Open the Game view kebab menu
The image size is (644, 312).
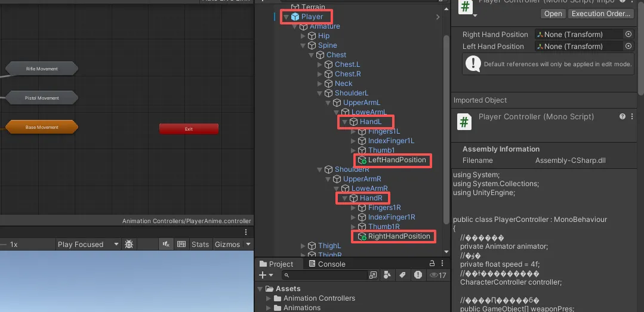pyautogui.click(x=246, y=232)
